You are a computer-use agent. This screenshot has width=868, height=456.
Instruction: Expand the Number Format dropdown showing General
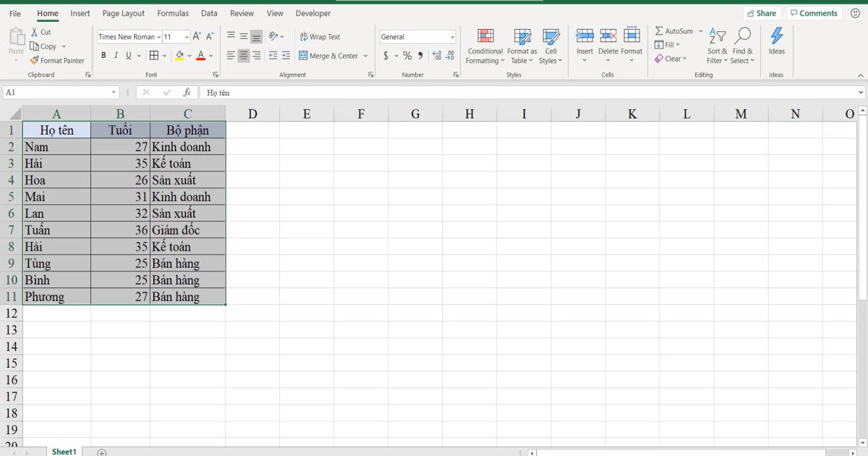[451, 36]
